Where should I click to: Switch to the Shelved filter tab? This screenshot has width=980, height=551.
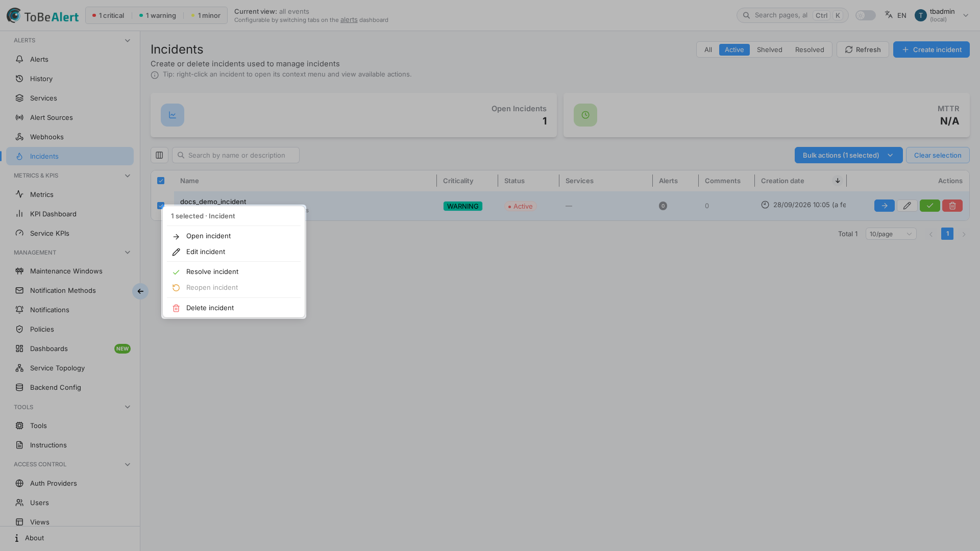pyautogui.click(x=769, y=49)
